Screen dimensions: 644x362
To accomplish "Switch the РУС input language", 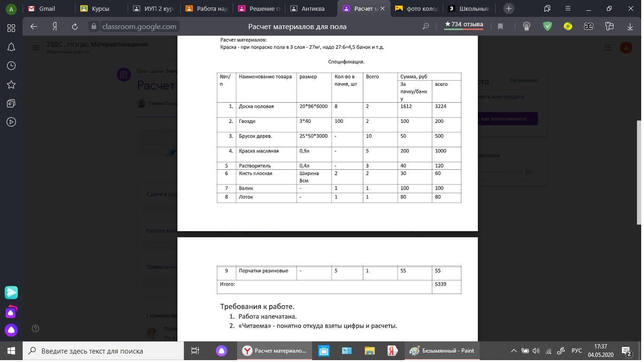I will (x=576, y=351).
